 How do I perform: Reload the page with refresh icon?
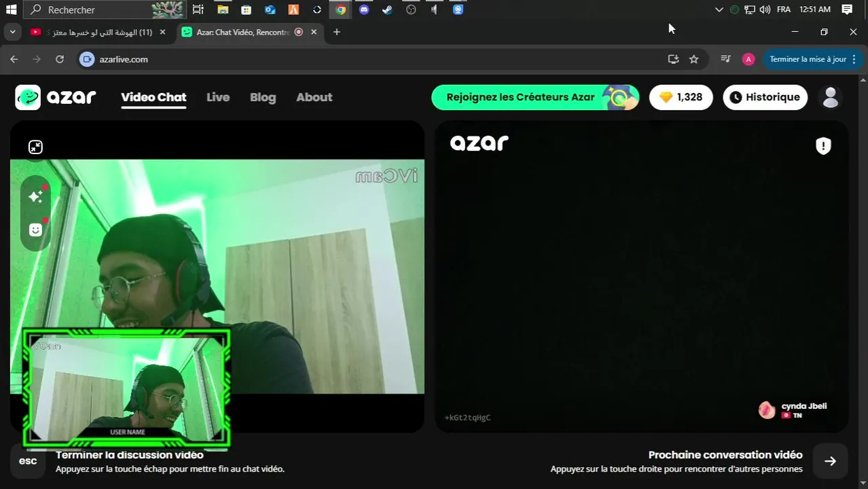pyautogui.click(x=60, y=59)
